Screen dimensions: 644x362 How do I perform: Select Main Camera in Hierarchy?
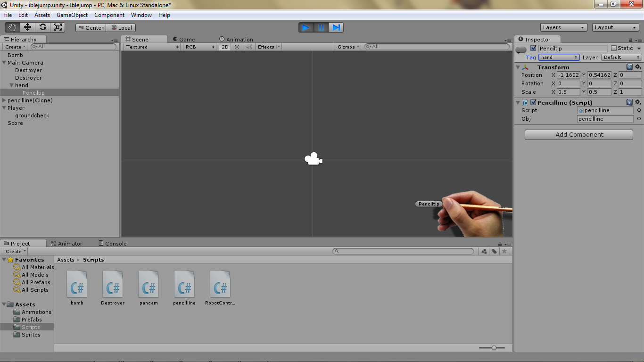[x=25, y=63]
